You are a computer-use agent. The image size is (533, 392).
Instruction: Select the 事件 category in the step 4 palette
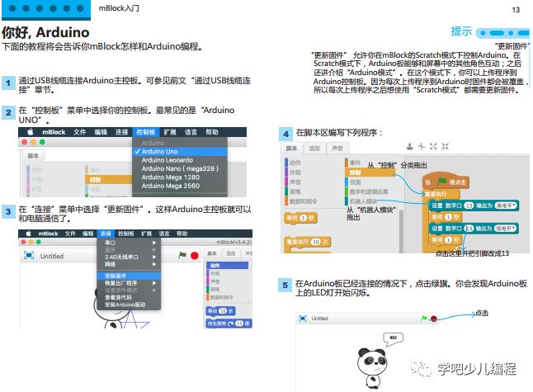tap(353, 163)
